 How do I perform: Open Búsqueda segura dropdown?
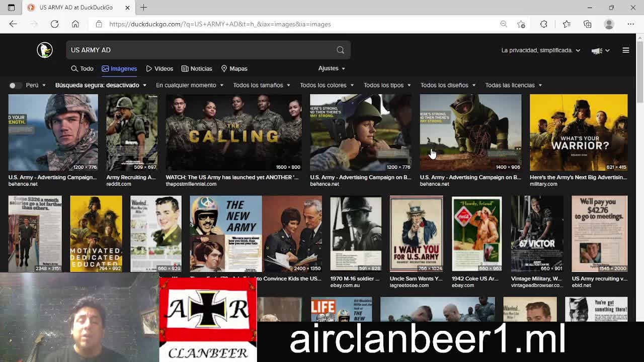pos(101,85)
